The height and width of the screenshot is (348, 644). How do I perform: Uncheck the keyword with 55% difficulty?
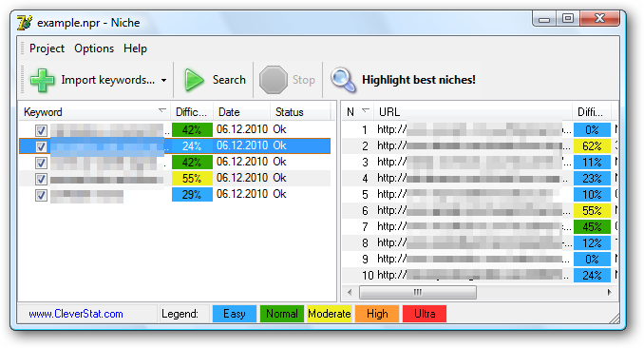(x=41, y=179)
